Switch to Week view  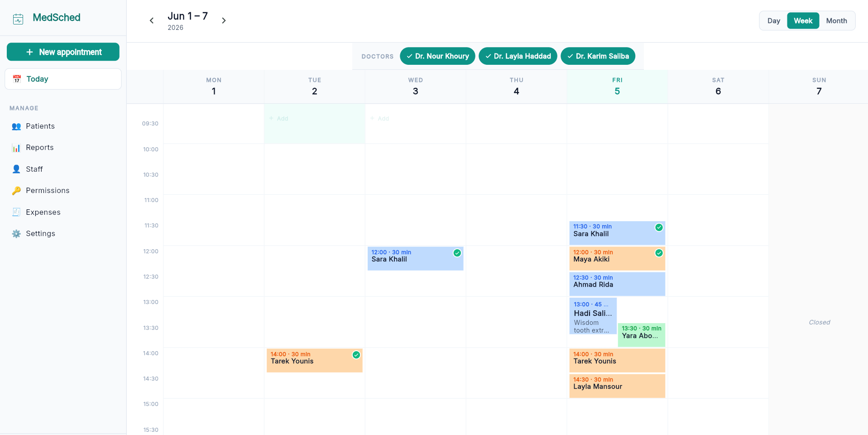pyautogui.click(x=803, y=21)
